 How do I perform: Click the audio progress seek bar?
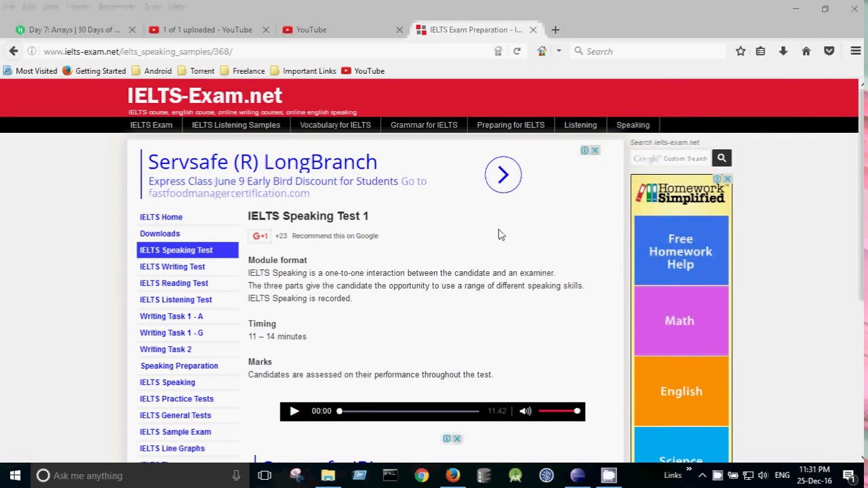(409, 411)
